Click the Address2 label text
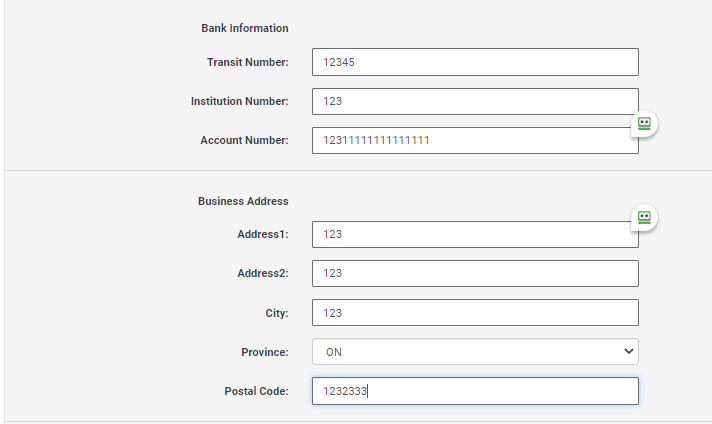 click(262, 273)
